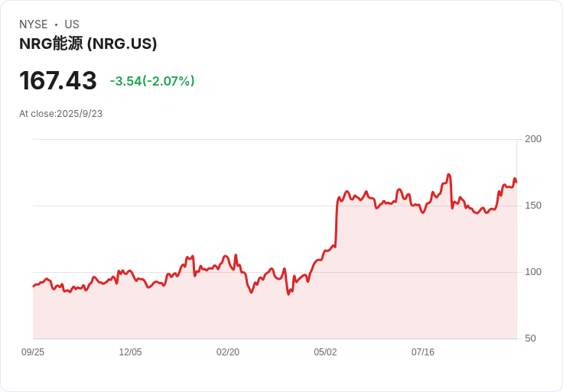Click the 200 price axis label
The width and height of the screenshot is (563, 392).
pos(533,139)
